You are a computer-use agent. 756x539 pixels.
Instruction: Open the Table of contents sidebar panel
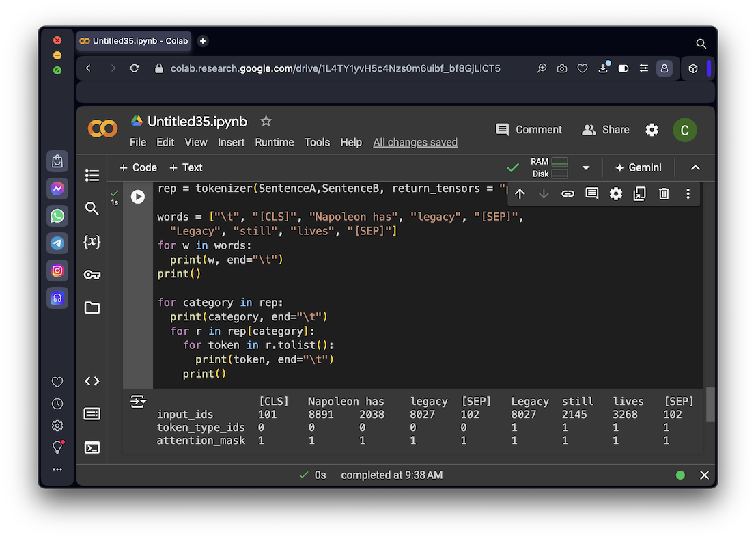point(92,176)
